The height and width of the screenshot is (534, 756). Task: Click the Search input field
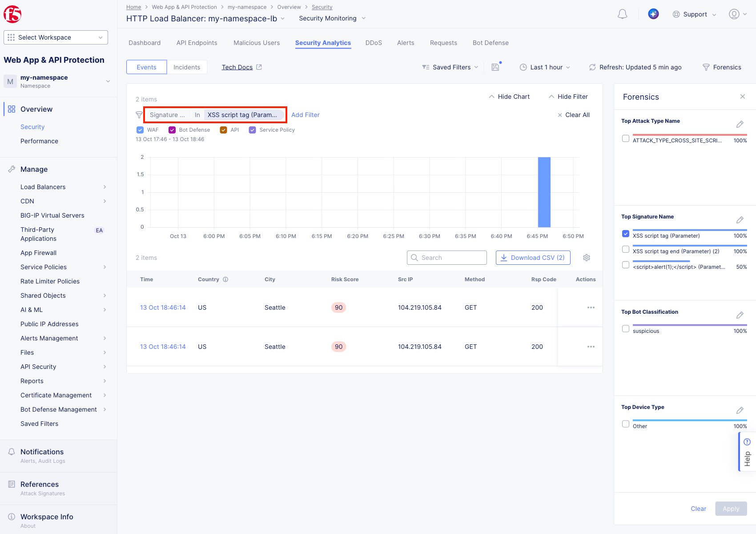(x=447, y=258)
